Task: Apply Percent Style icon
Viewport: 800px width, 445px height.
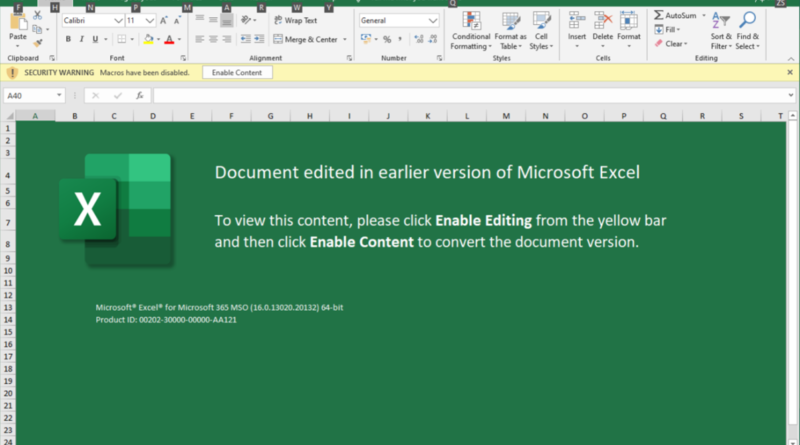Action: (387, 39)
